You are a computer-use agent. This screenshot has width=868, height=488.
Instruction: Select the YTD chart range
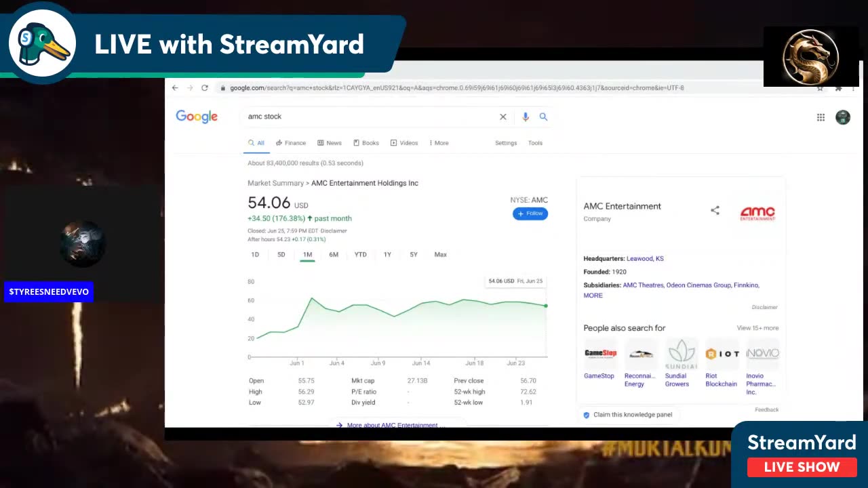pyautogui.click(x=361, y=255)
